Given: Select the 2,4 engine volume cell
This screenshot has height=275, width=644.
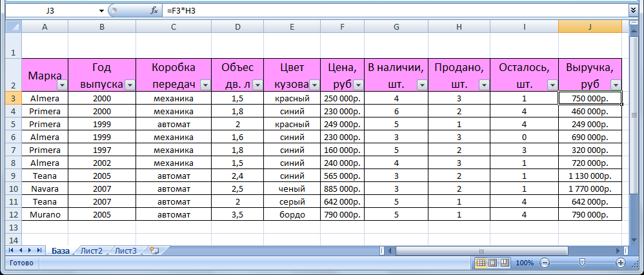Looking at the screenshot, I should coord(237,176).
